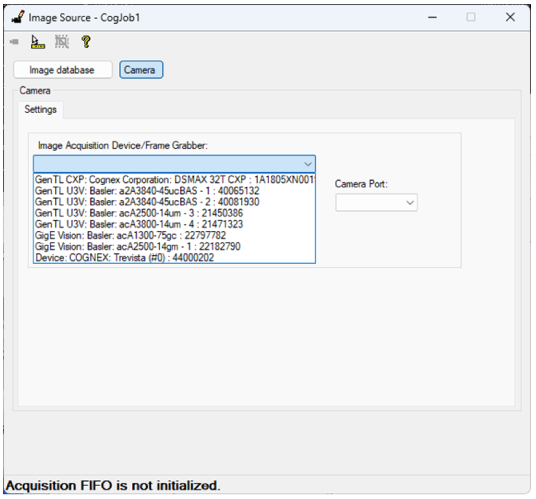Click the run job toolbar icon
Image resolution: width=536 pixels, height=499 pixels.
point(14,42)
